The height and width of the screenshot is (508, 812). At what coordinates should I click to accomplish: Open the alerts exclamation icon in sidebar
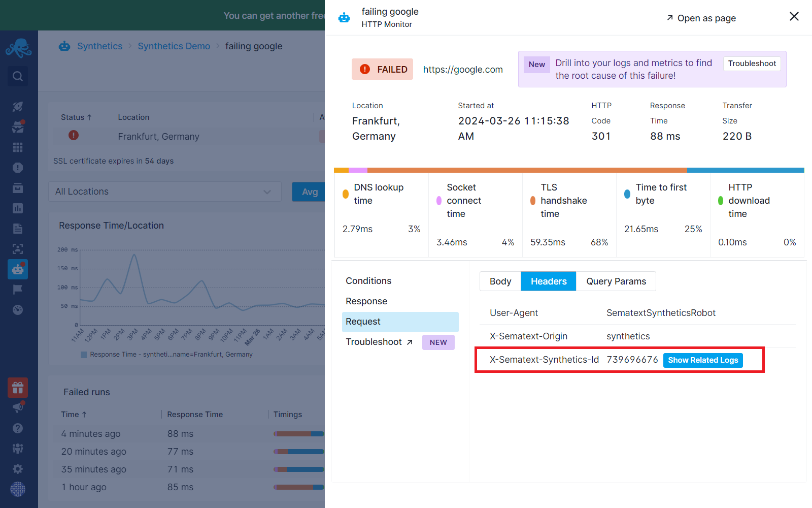(18, 168)
